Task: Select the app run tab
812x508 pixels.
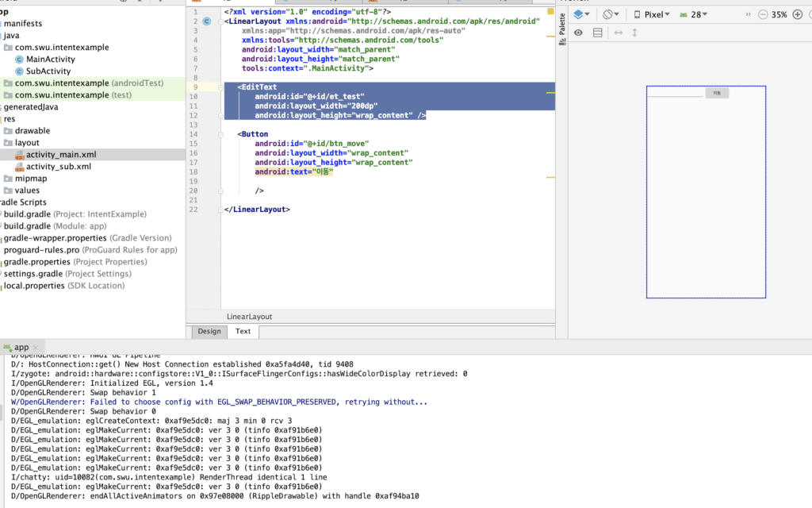Action: point(21,348)
